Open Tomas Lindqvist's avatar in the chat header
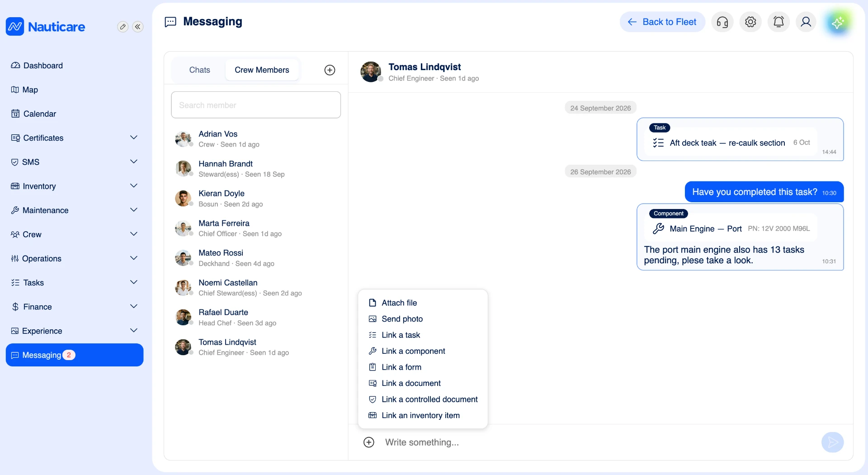The width and height of the screenshot is (868, 475). pyautogui.click(x=371, y=72)
